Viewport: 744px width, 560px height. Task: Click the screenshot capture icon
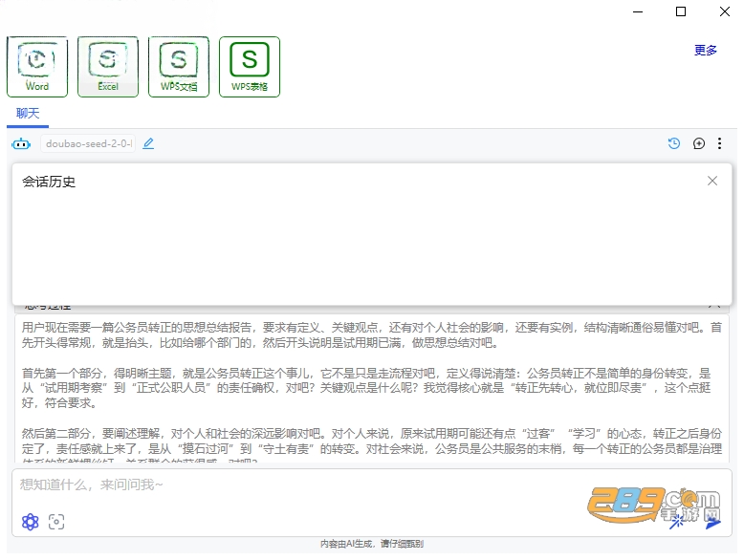click(56, 522)
